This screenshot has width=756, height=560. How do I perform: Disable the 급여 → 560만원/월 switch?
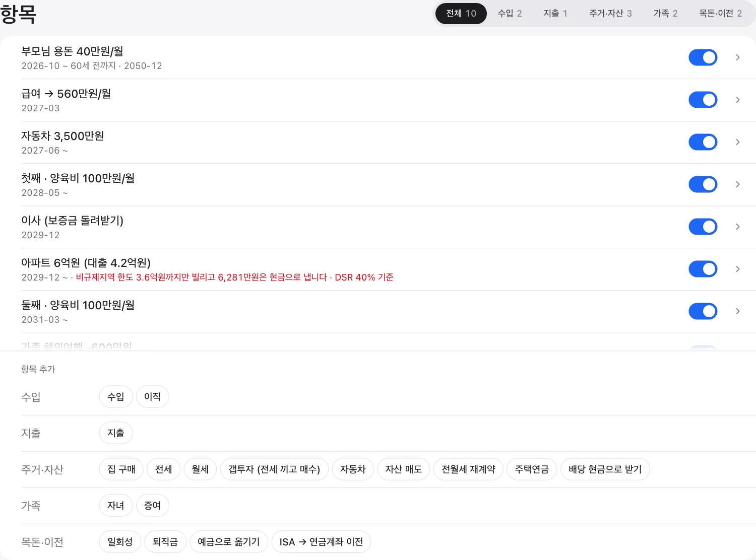pos(703,100)
